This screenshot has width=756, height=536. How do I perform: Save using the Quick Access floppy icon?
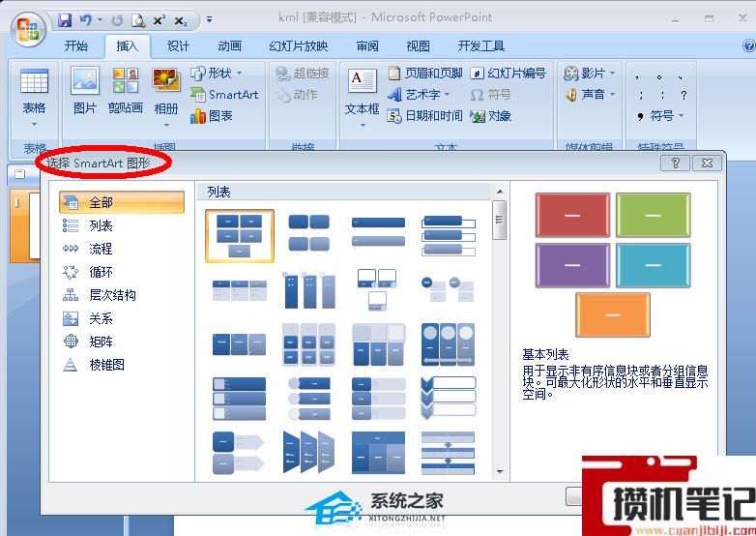65,19
